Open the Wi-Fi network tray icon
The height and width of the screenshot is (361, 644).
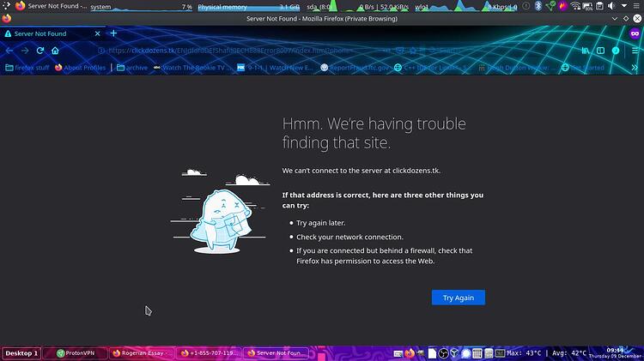(x=575, y=6)
